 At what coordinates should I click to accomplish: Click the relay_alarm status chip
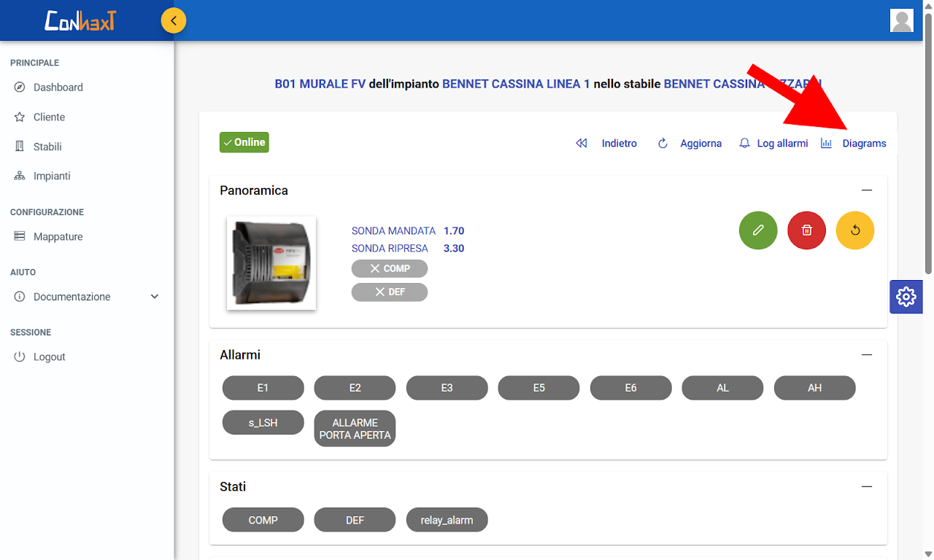(x=447, y=521)
